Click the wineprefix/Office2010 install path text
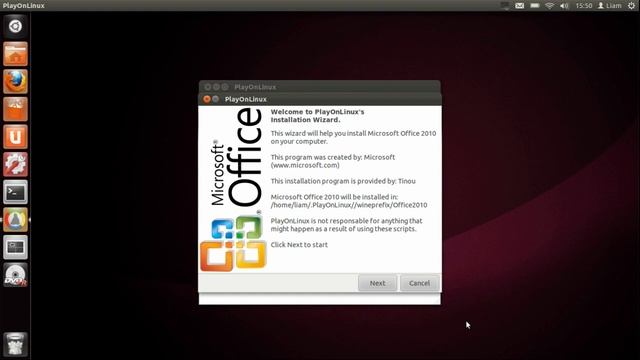The width and height of the screenshot is (640, 360). click(x=349, y=205)
